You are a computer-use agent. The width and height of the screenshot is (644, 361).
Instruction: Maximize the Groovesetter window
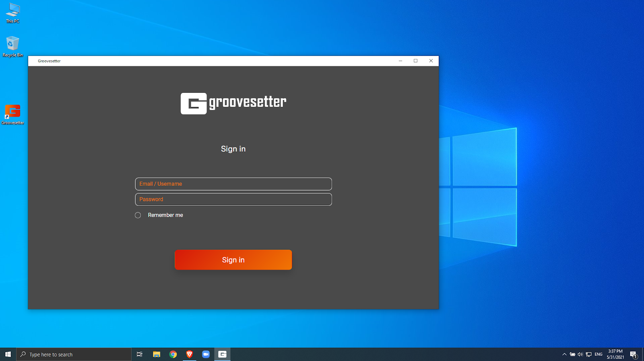[x=416, y=61]
